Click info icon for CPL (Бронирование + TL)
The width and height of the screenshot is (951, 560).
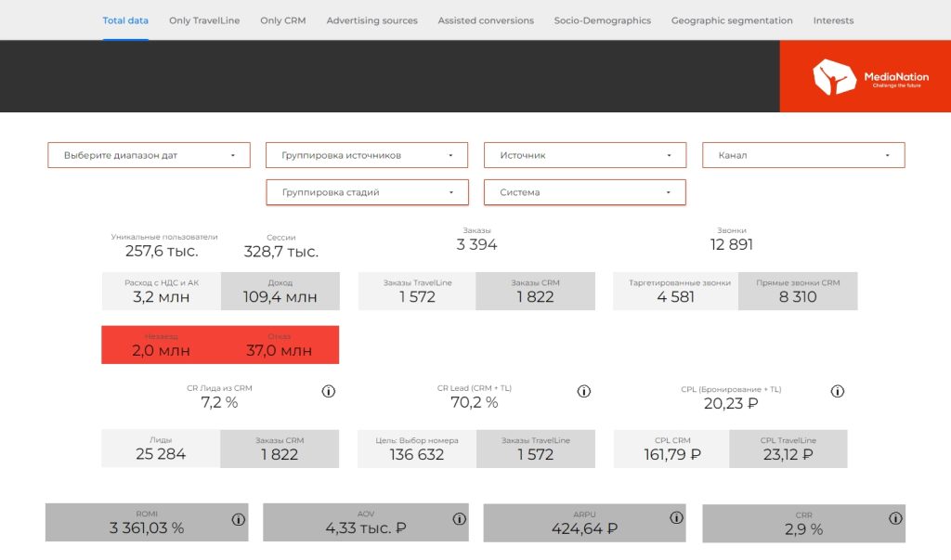click(838, 392)
